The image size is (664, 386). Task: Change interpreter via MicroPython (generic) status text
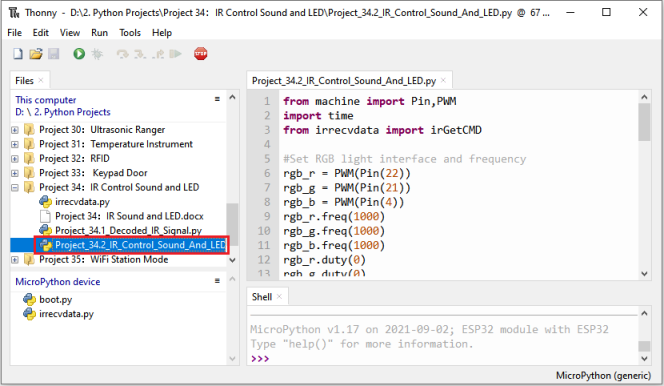tap(603, 375)
